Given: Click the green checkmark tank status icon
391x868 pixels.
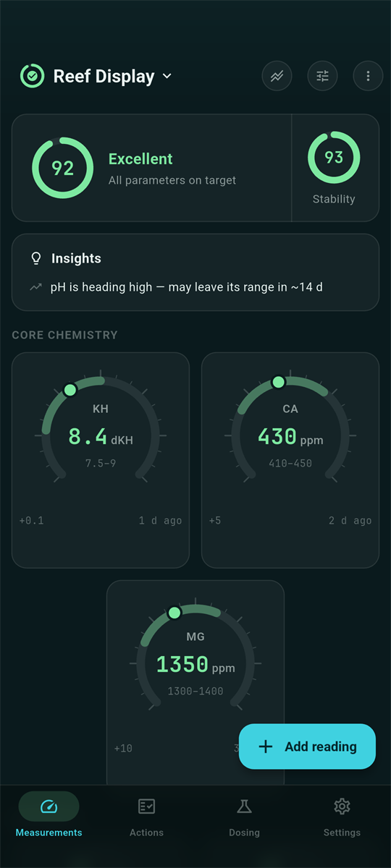Looking at the screenshot, I should pos(32,76).
